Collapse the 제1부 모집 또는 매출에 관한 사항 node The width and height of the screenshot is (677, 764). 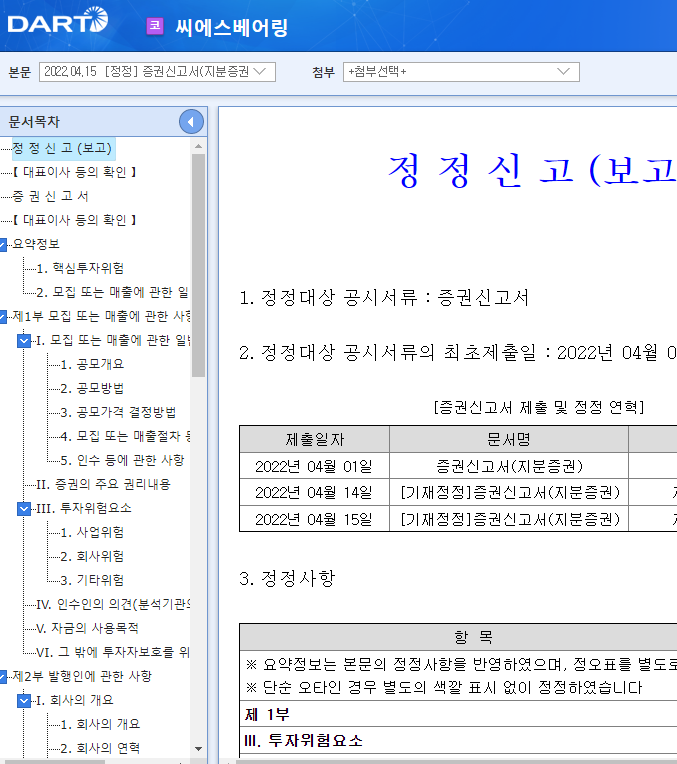[3, 317]
